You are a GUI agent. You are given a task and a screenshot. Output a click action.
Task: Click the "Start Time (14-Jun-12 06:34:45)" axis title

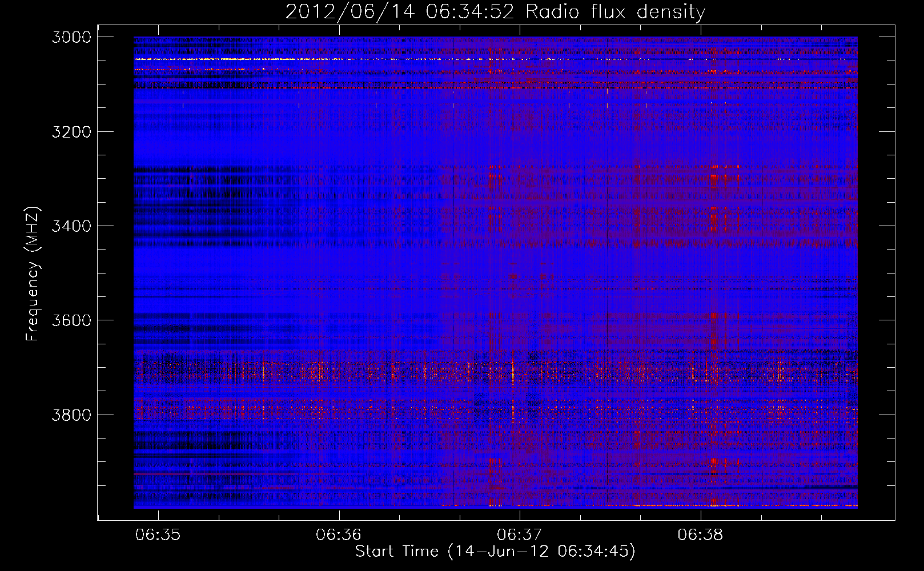coord(495,552)
